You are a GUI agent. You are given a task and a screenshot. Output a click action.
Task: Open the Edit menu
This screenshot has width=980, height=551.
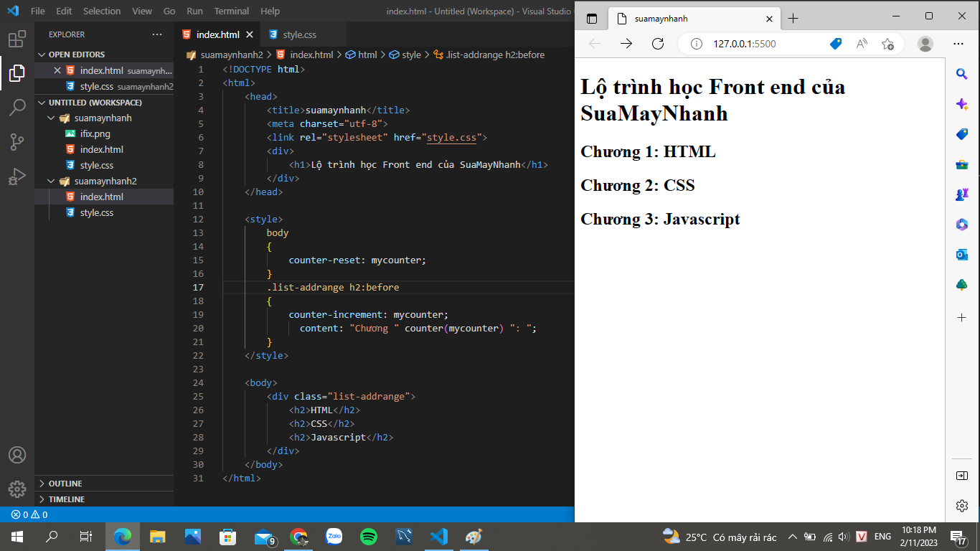tap(64, 11)
